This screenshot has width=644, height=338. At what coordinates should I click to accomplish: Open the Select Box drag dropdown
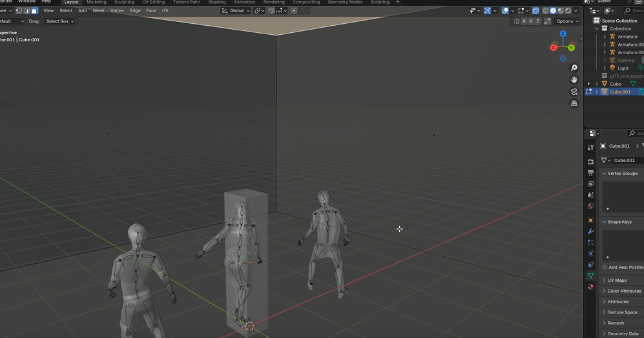60,21
